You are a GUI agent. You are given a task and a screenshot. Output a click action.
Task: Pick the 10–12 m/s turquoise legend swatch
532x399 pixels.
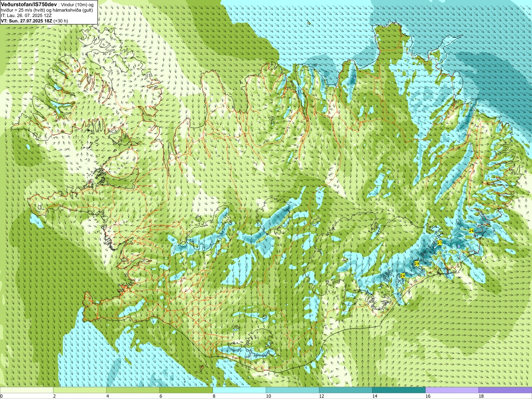tap(293, 390)
